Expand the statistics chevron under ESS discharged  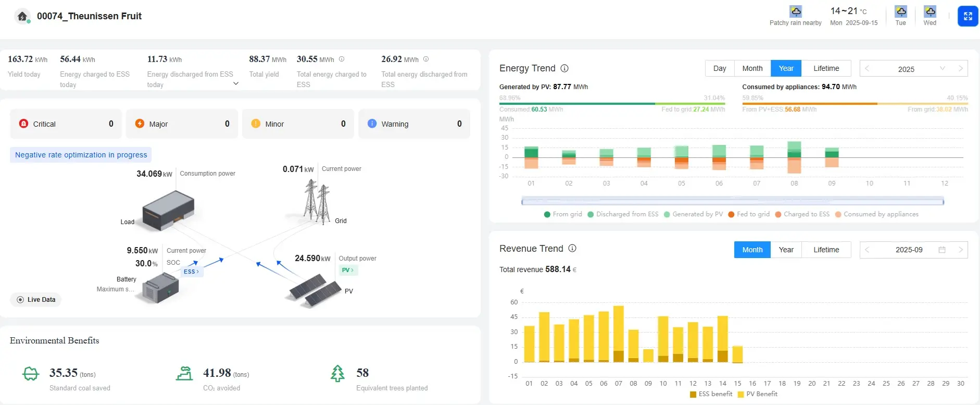(x=236, y=83)
